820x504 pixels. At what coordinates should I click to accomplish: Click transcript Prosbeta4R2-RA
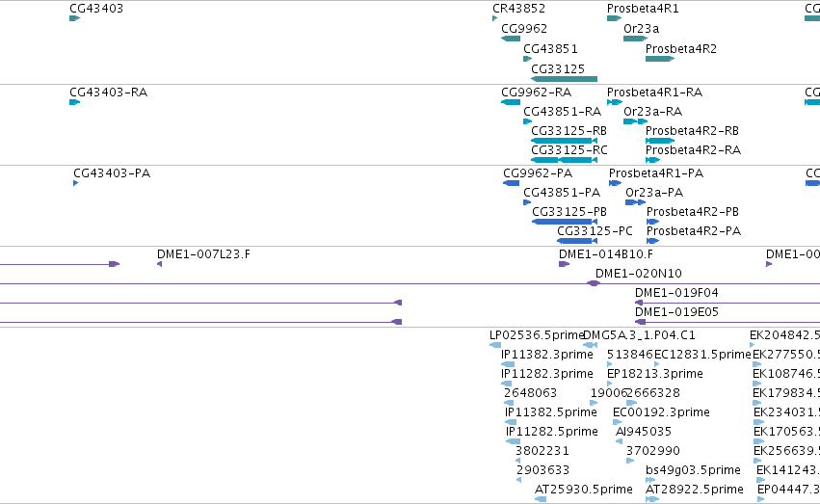693,150
